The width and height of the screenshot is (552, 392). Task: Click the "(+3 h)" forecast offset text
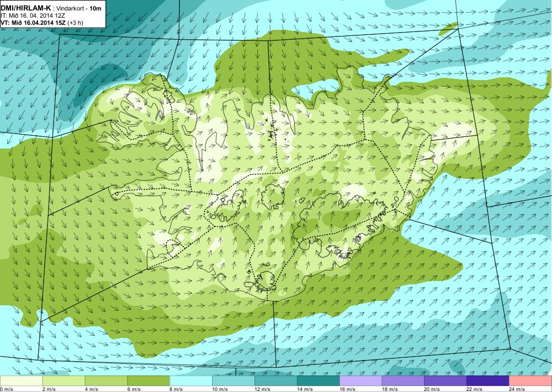click(x=75, y=23)
